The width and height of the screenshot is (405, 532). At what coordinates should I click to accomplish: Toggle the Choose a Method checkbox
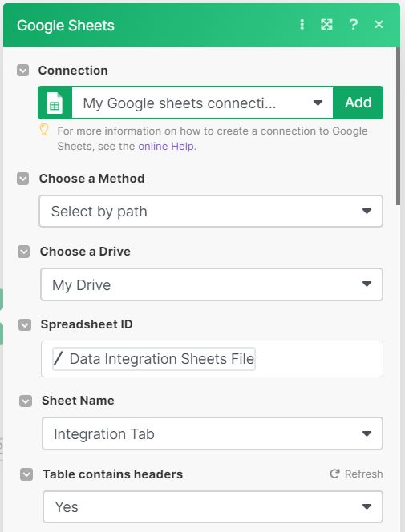pyautogui.click(x=23, y=179)
